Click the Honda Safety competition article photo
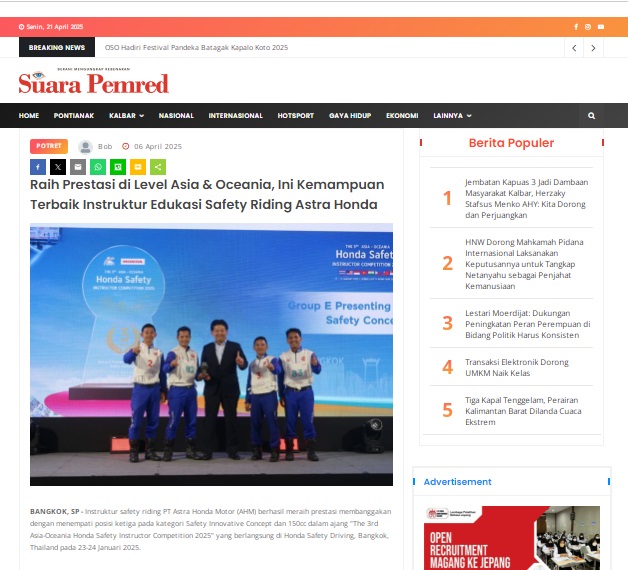The image size is (628, 570). click(211, 354)
